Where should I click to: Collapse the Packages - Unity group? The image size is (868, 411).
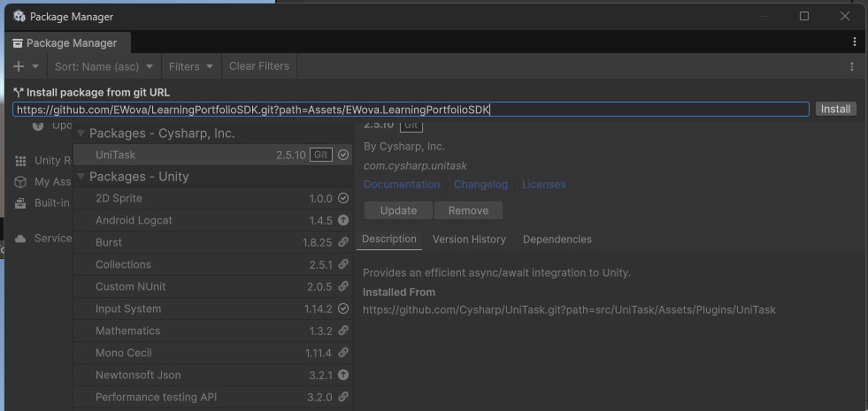pyautogui.click(x=81, y=177)
